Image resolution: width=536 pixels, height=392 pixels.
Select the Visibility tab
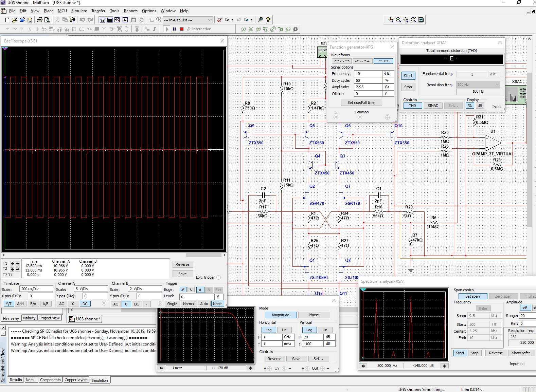pos(29,318)
